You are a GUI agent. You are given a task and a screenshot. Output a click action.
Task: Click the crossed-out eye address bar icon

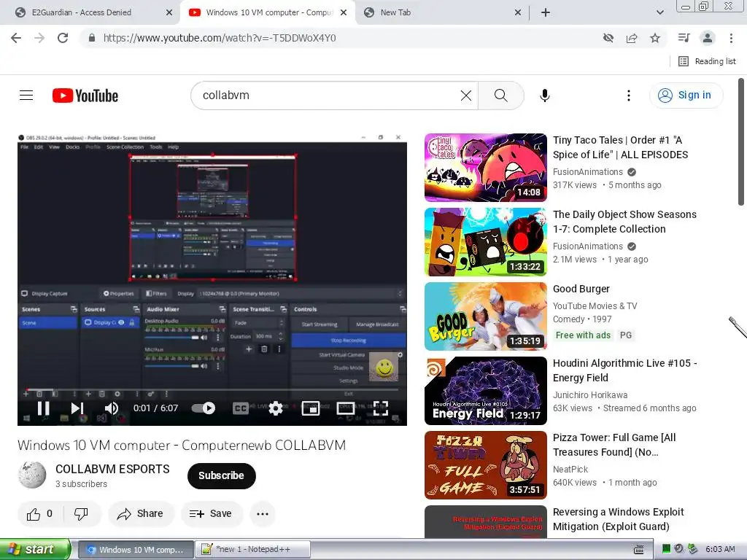(x=608, y=38)
